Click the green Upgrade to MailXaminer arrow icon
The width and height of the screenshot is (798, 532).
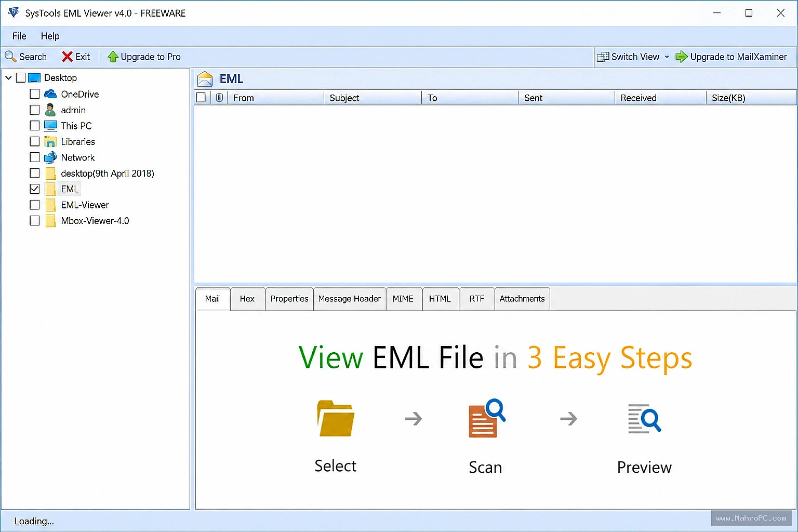(682, 57)
